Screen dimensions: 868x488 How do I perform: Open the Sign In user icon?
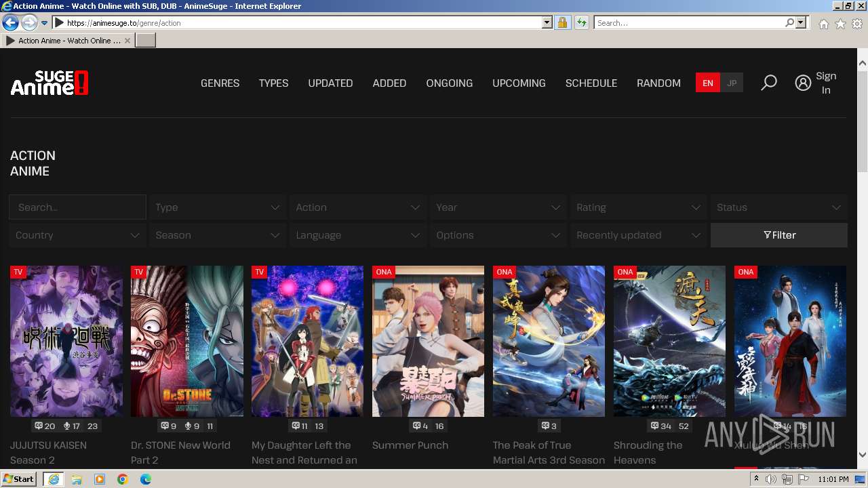pyautogui.click(x=803, y=83)
